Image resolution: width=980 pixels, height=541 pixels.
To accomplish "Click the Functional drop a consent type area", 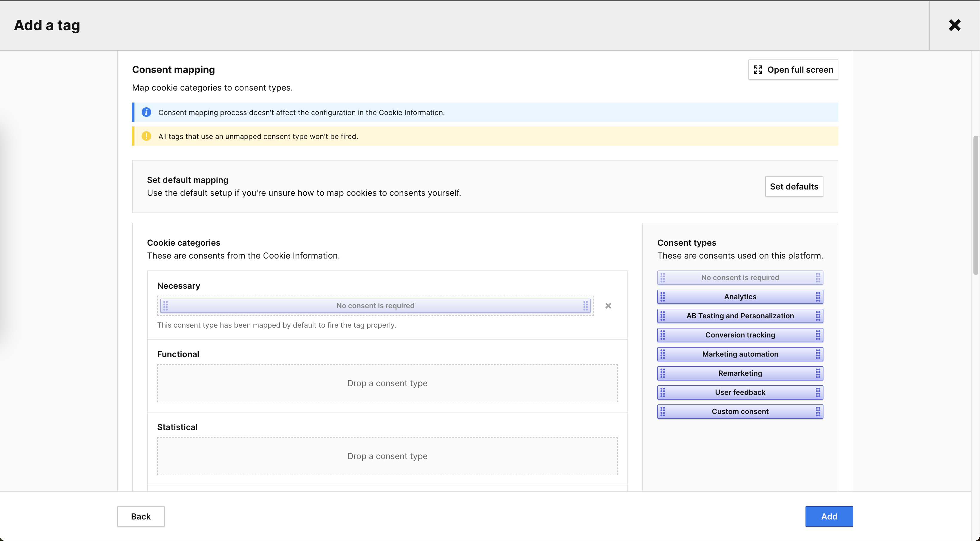I will (387, 383).
